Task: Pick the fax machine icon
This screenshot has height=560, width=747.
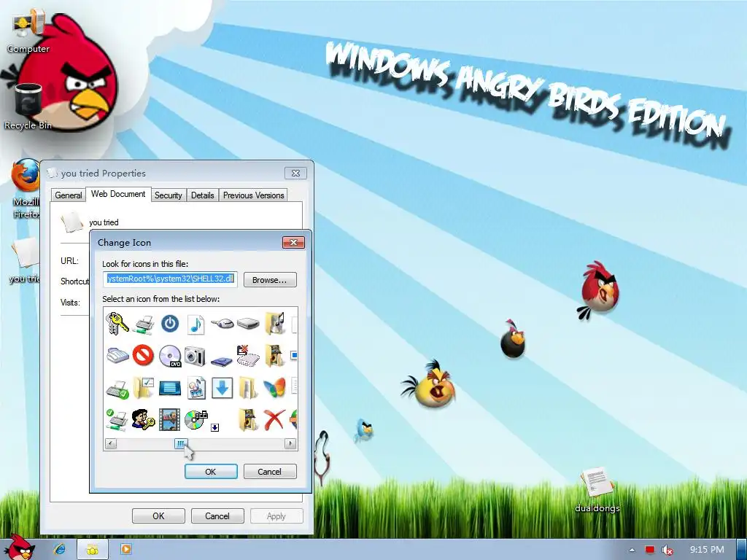Action: pos(117,355)
